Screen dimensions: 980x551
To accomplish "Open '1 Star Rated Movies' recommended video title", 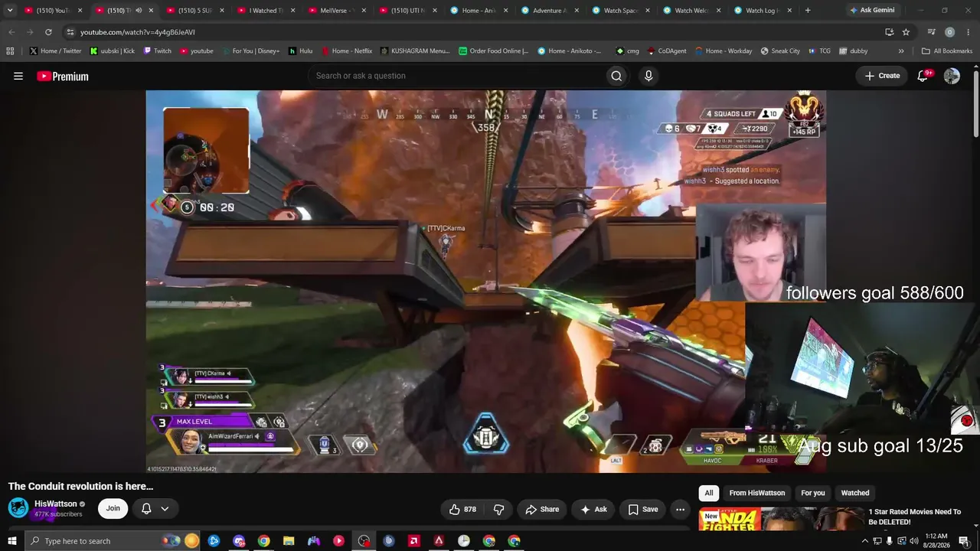I will [915, 517].
